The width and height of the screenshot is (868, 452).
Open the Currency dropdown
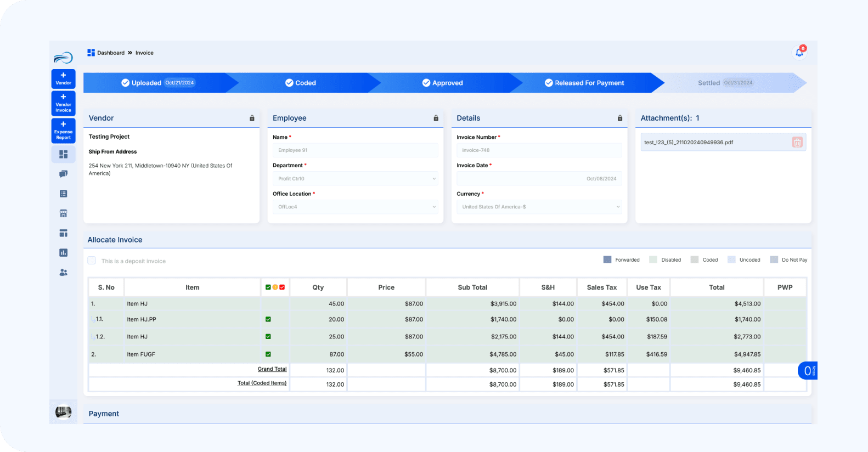click(539, 207)
